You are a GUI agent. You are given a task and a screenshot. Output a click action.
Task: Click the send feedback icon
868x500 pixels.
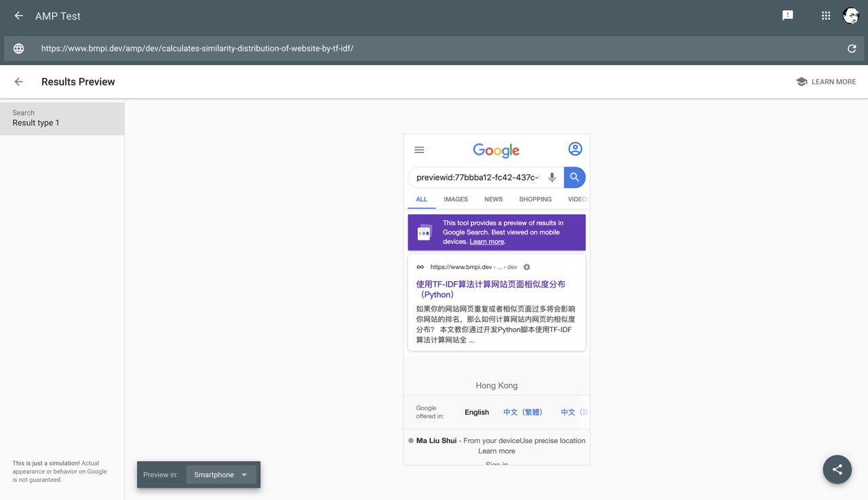pos(787,16)
